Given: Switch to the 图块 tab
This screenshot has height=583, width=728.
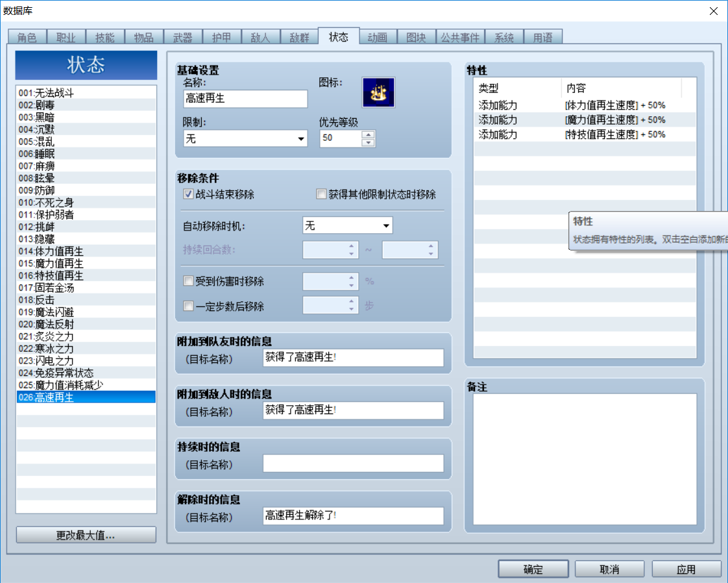Looking at the screenshot, I should pos(416,37).
